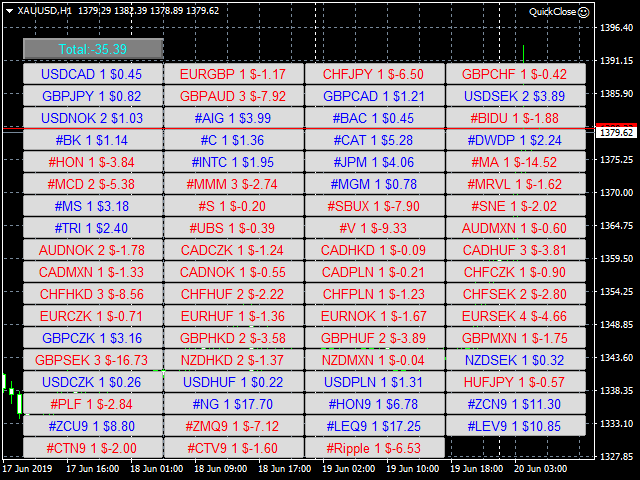Close the USDCAD 1 $0.45 position
The height and width of the screenshot is (480, 640).
[93, 74]
